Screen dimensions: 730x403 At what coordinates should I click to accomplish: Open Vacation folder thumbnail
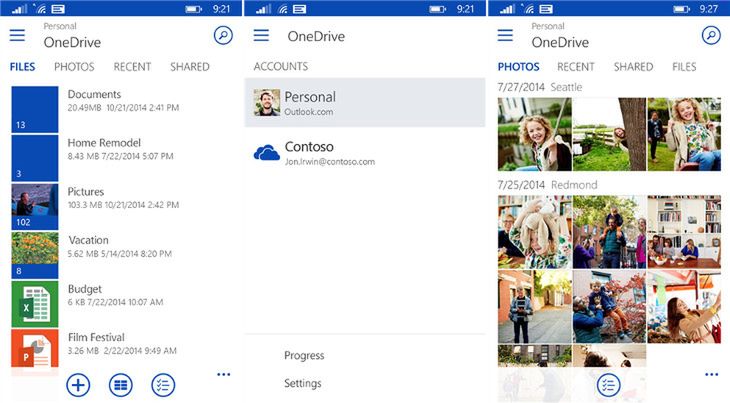point(35,255)
